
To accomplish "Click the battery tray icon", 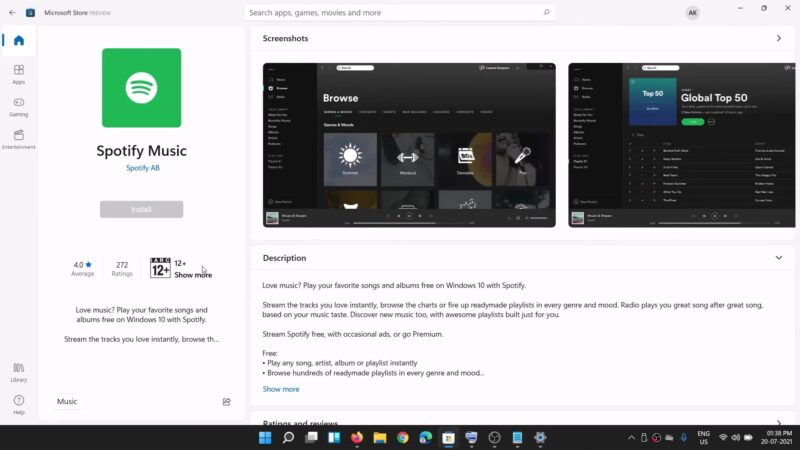I will tap(748, 438).
